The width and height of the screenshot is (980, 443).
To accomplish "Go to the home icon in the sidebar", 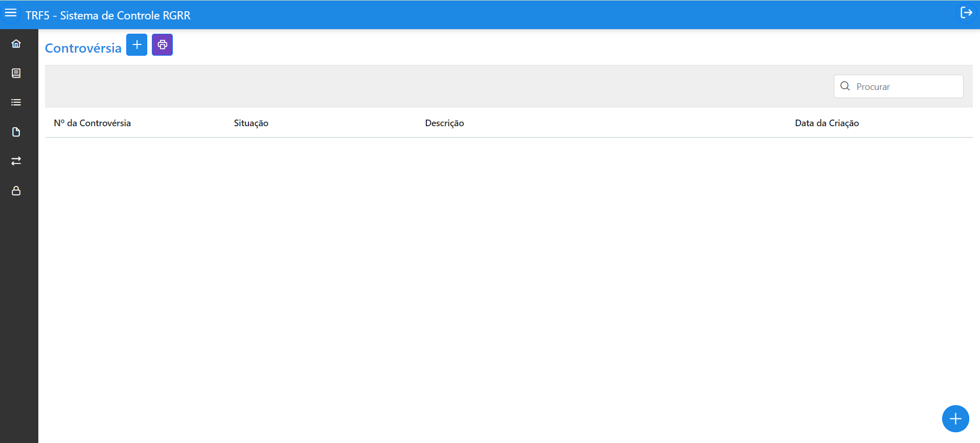I will pos(16,44).
